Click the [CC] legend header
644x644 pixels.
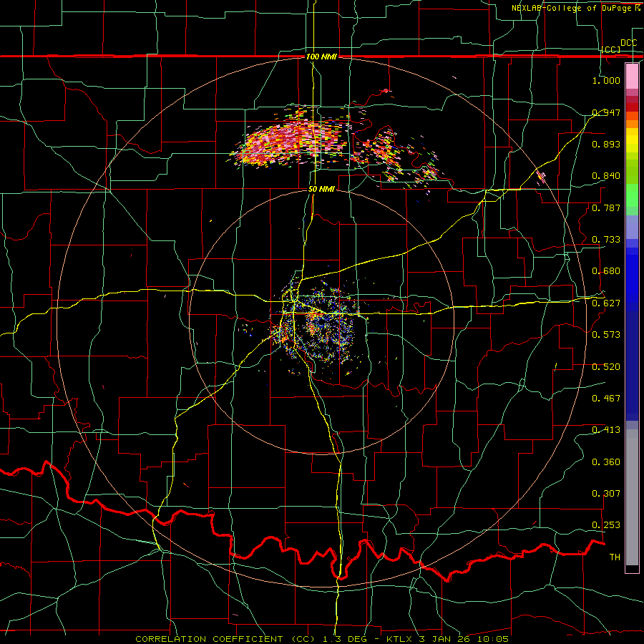pyautogui.click(x=611, y=49)
